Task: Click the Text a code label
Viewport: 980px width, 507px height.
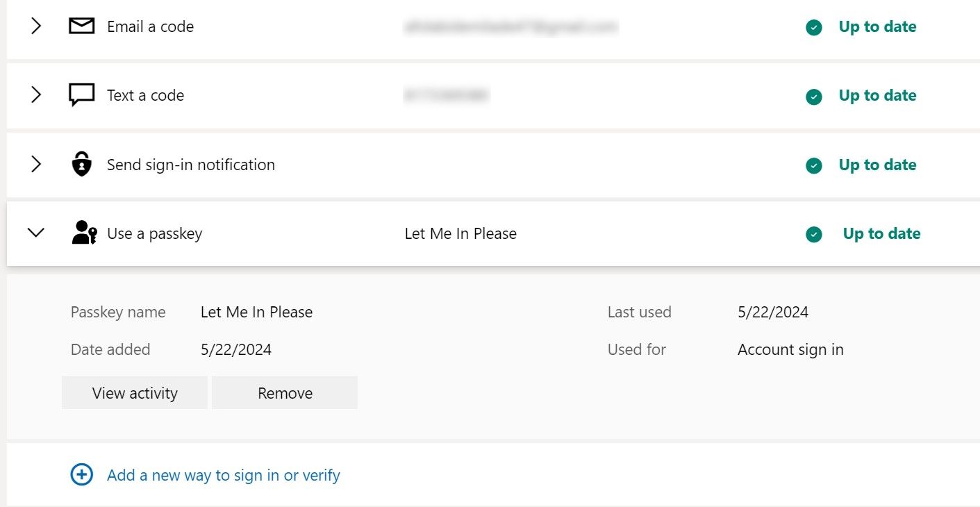Action: pyautogui.click(x=145, y=95)
